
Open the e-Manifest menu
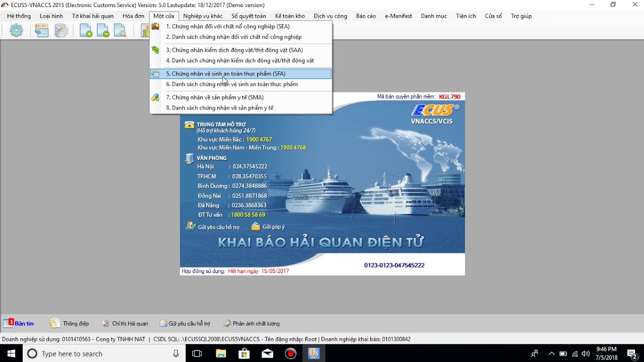click(398, 16)
